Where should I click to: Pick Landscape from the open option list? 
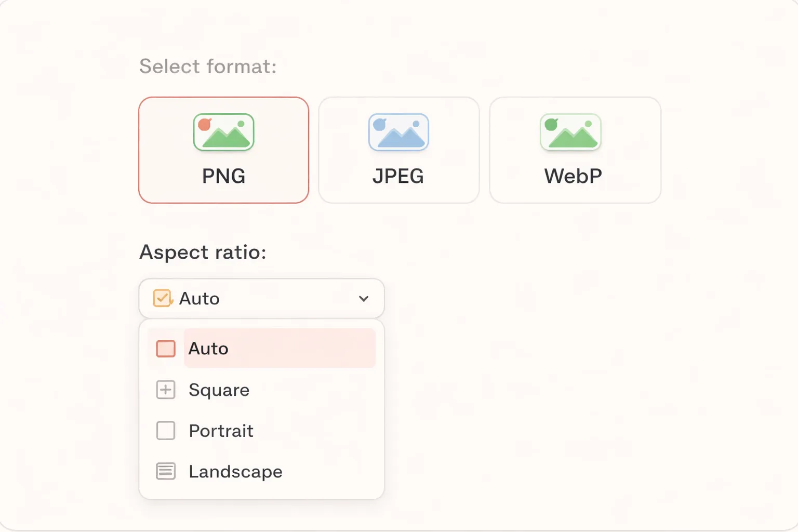pos(235,471)
